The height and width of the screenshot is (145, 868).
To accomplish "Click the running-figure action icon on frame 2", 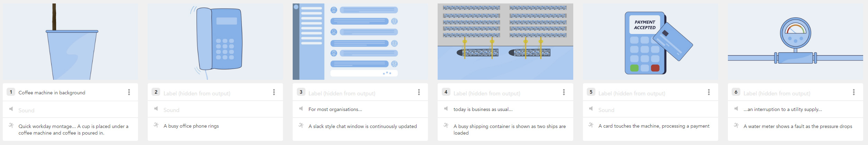I will (156, 125).
